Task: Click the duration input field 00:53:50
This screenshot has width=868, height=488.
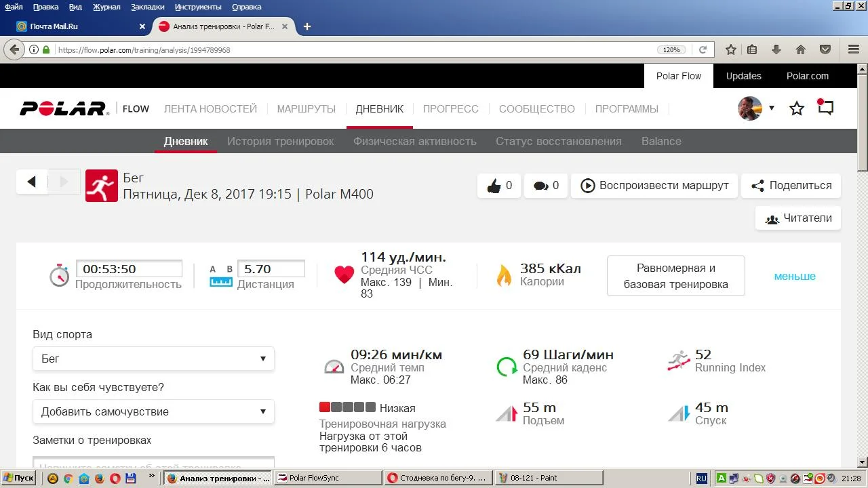Action: click(129, 268)
